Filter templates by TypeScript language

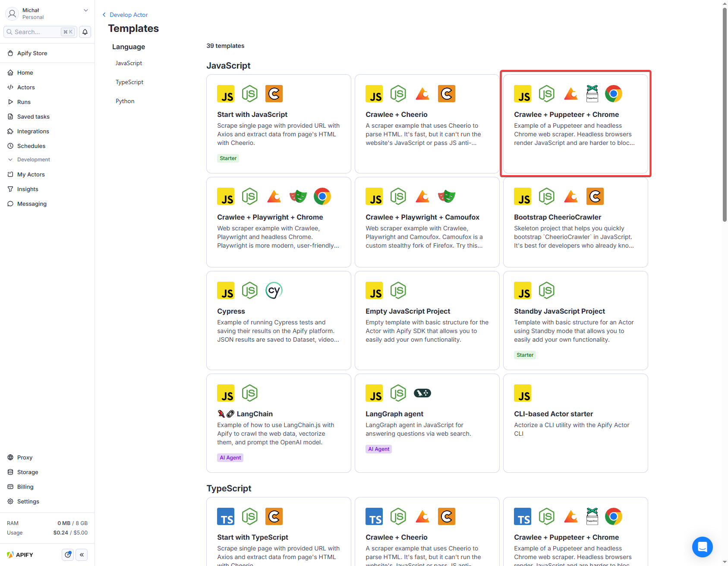pyautogui.click(x=129, y=82)
